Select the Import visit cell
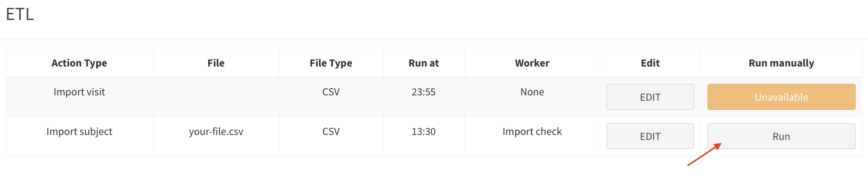This screenshot has height=183, width=868. (x=79, y=92)
